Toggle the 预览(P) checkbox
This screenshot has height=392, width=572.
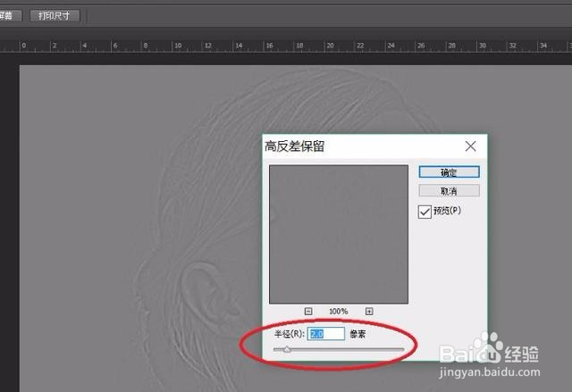tap(425, 212)
